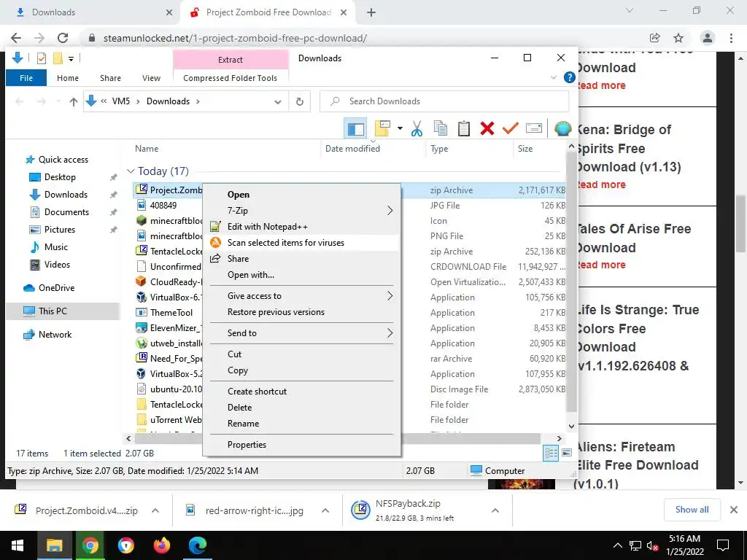Expand the ribbon chevron
Screen dimensions: 747x560
coord(554,77)
